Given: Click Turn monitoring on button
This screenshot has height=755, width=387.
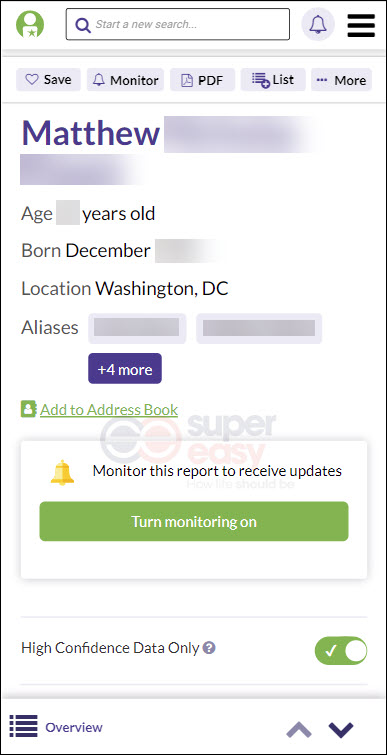Looking at the screenshot, I should tap(194, 521).
